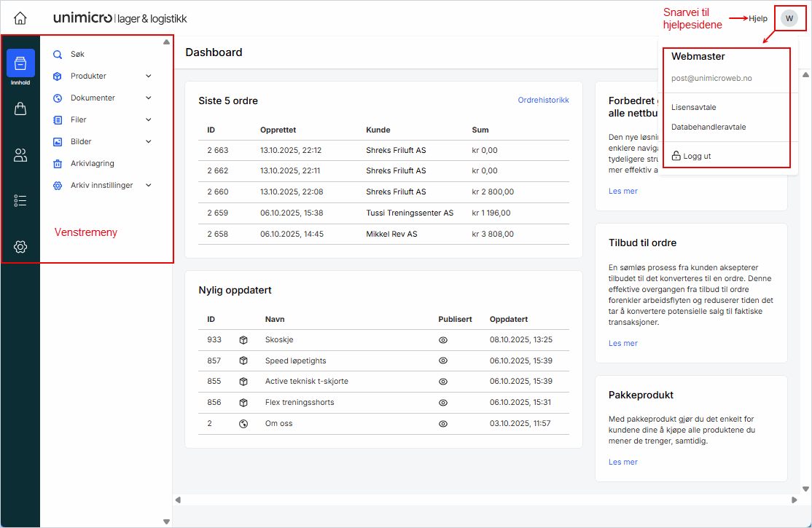Click the horizontal scrollbar right arrow

pyautogui.click(x=795, y=500)
